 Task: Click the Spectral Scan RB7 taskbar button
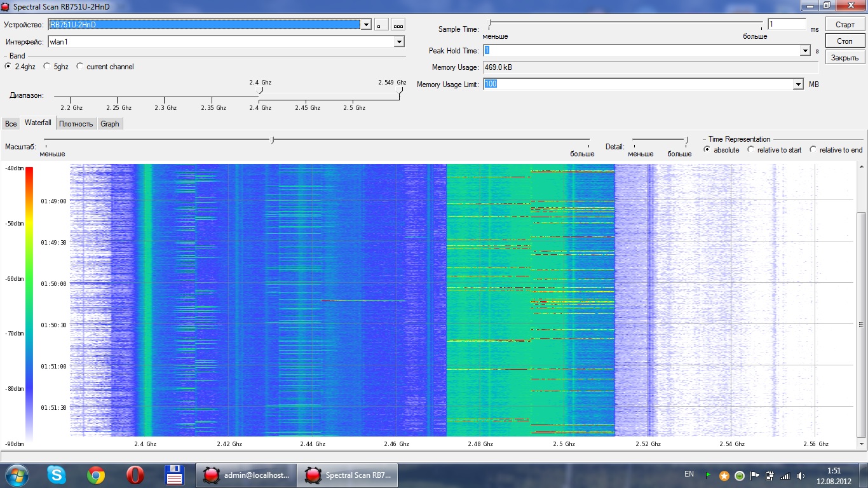click(x=347, y=475)
